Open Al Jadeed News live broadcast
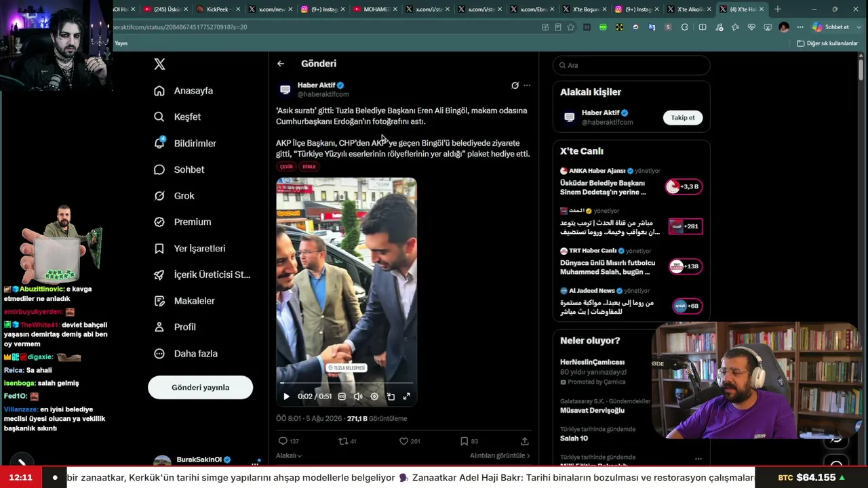 point(610,302)
